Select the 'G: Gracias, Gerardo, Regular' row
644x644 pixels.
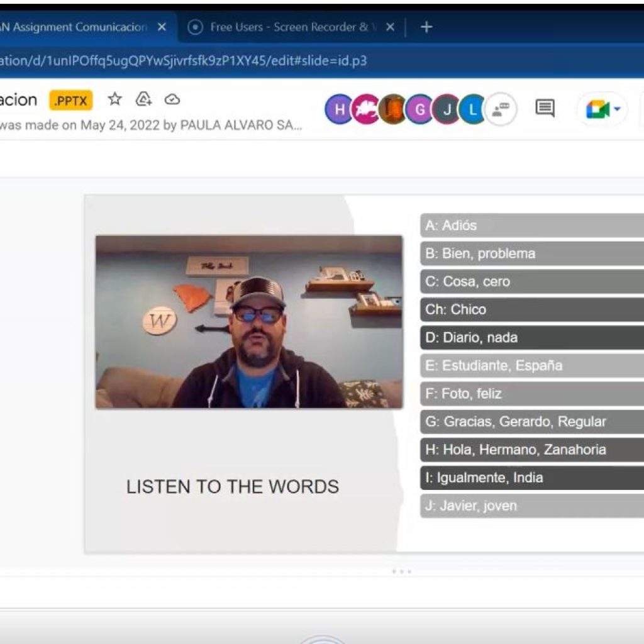pos(532,421)
